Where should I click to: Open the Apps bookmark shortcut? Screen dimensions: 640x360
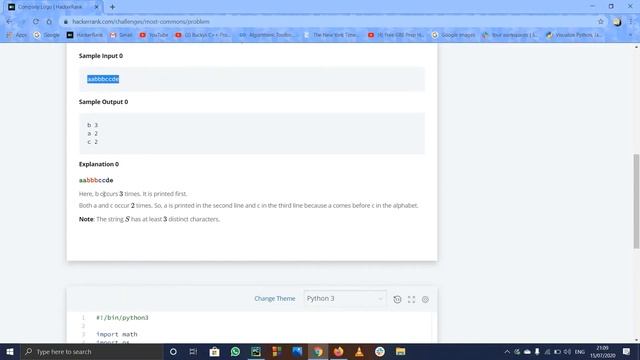click(16, 35)
